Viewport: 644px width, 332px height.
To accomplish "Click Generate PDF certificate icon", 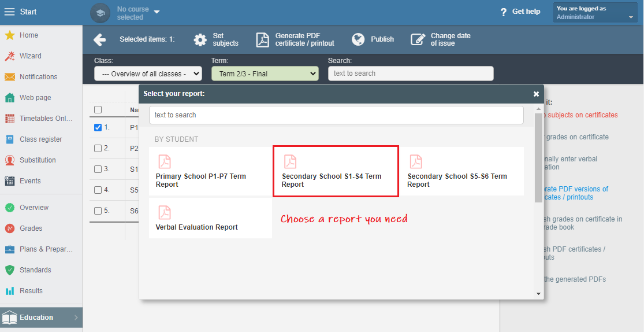I will click(263, 39).
